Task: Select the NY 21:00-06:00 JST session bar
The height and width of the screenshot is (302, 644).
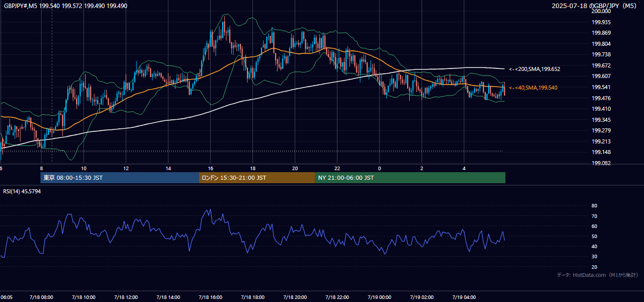Action: coord(410,178)
